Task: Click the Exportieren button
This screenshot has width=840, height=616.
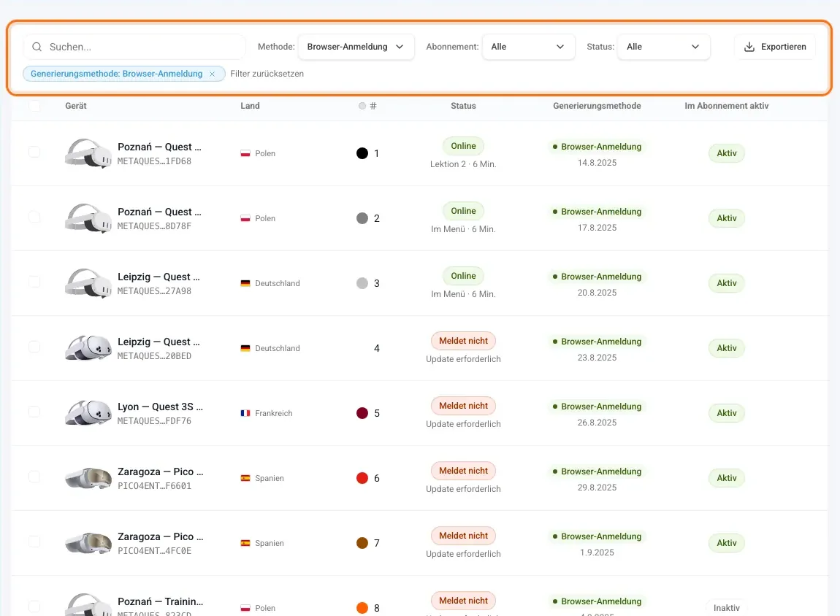Action: (775, 47)
